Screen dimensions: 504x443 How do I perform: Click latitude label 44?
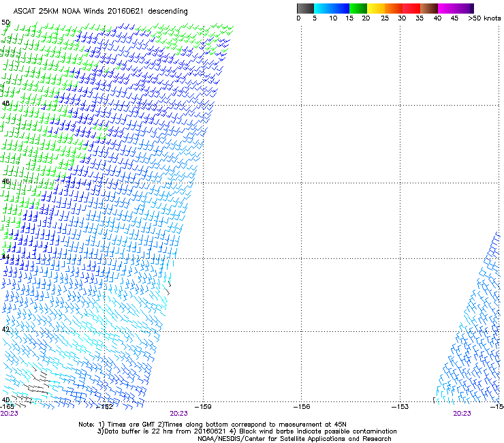(5, 257)
